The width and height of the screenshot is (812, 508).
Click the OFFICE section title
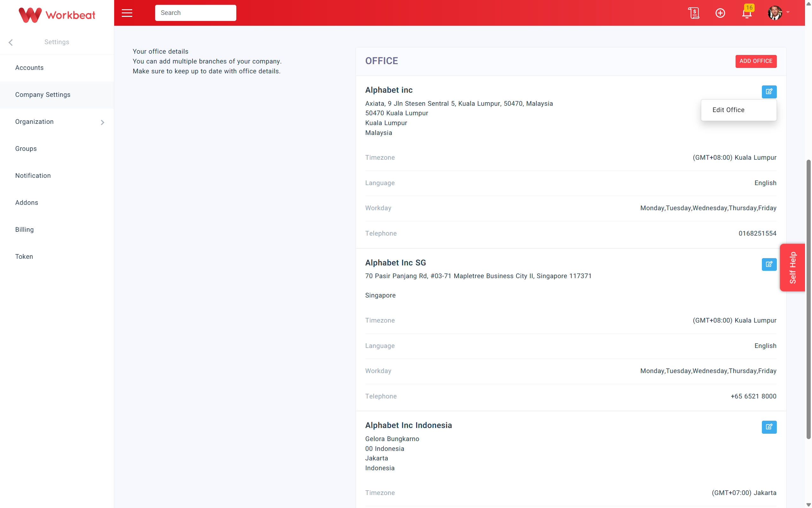(382, 61)
